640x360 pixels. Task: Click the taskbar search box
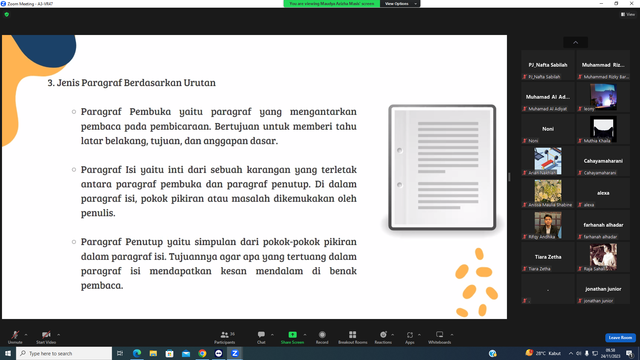click(64, 353)
